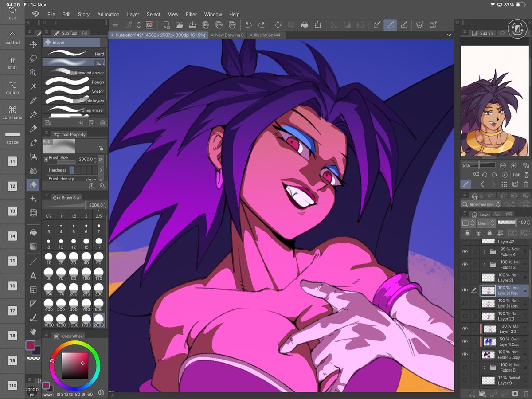The height and width of the screenshot is (399, 532).
Task: Open the Story menu
Action: pos(84,14)
